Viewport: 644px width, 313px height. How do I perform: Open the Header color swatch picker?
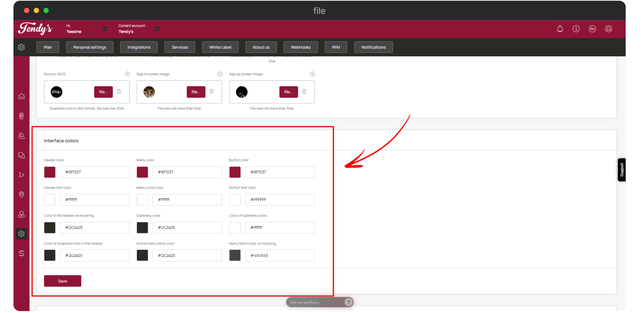(x=50, y=172)
